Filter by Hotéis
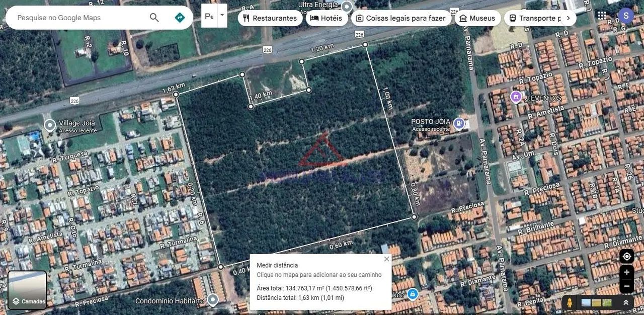This screenshot has width=644, height=315. [326, 18]
